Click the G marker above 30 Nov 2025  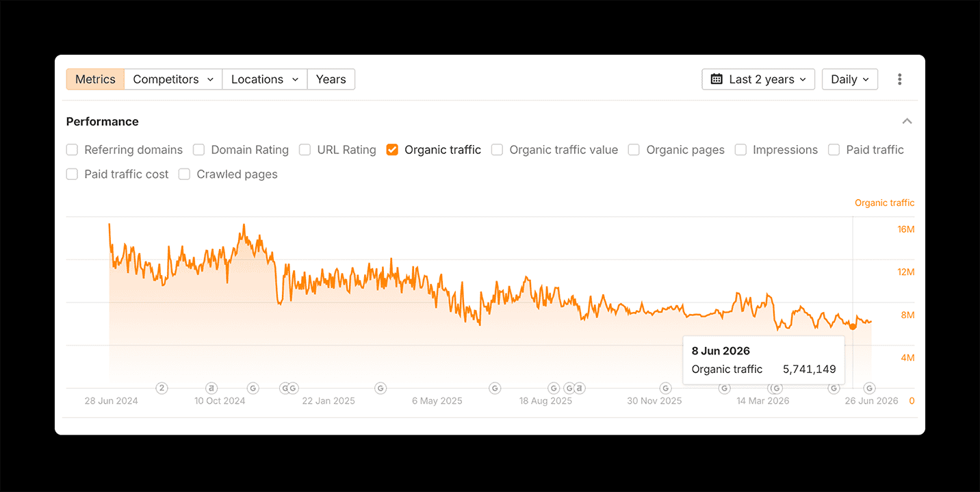click(665, 388)
